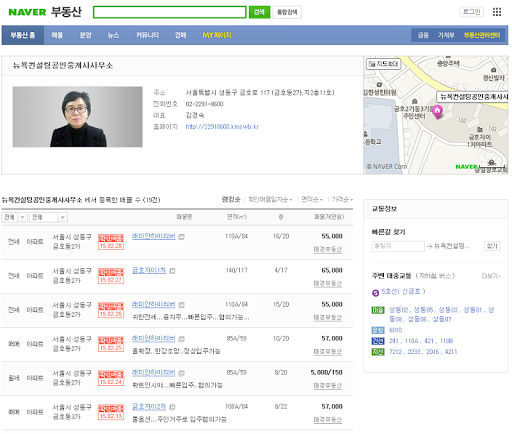512x434 pixels.
Task: Open the 매물 navigation tab
Action: point(57,35)
